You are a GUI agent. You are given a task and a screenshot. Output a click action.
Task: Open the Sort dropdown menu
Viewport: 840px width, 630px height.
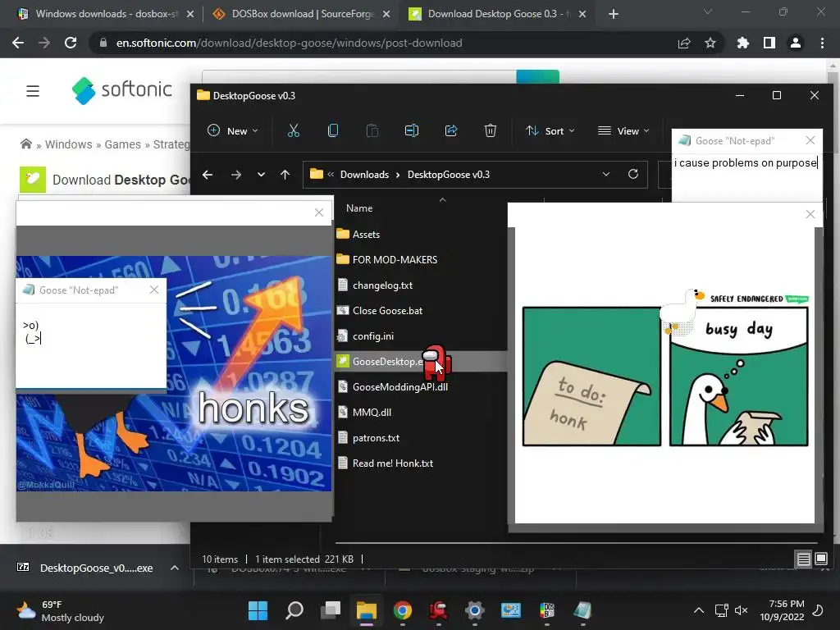tap(550, 130)
